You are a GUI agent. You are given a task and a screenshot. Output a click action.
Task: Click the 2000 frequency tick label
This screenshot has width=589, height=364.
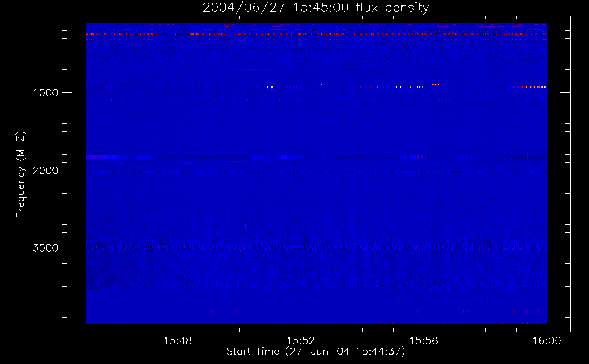46,170
